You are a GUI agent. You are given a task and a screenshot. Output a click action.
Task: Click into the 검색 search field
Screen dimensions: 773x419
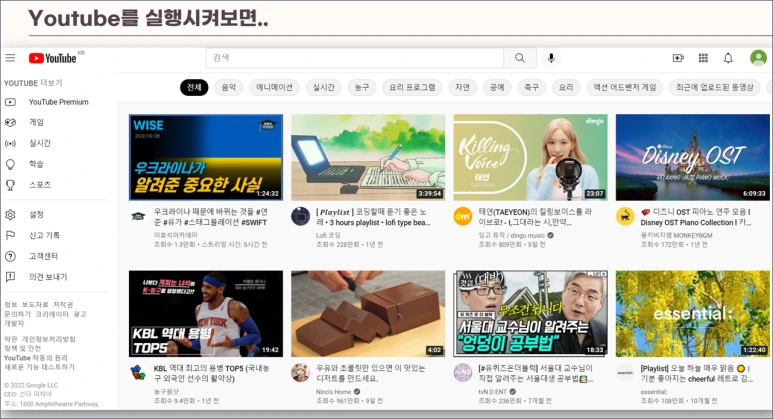[x=355, y=58]
